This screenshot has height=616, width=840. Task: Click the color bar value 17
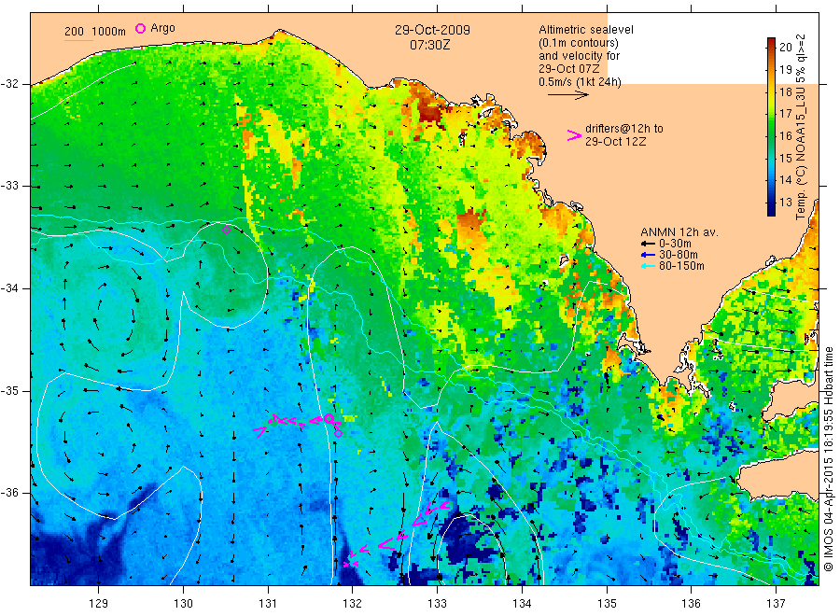[785, 114]
